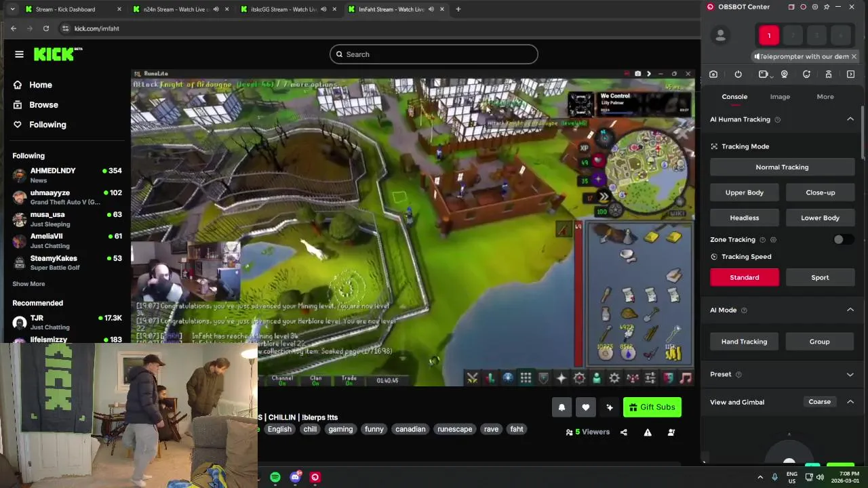
Task: Click the webcam icon in OBSBOT toolbar
Action: click(x=785, y=75)
